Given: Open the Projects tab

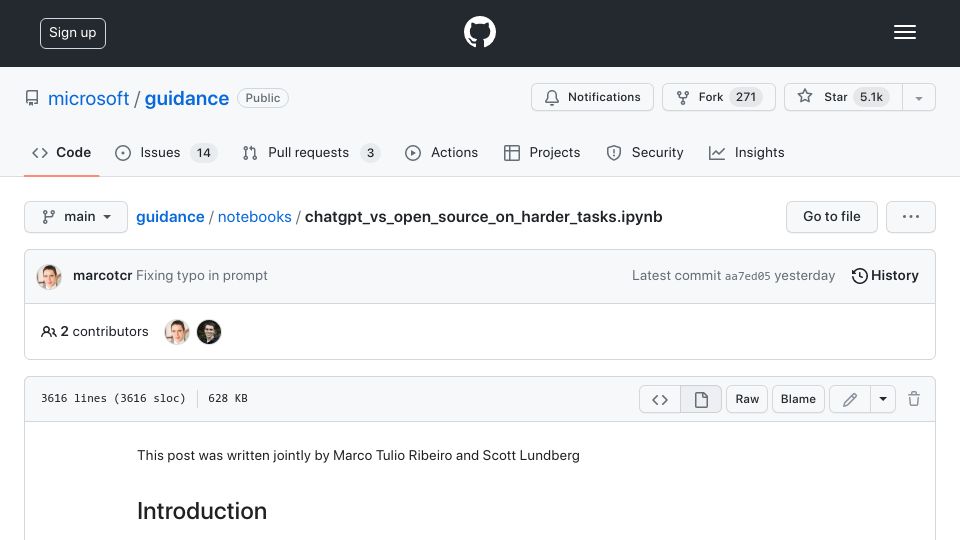Looking at the screenshot, I should [x=542, y=152].
